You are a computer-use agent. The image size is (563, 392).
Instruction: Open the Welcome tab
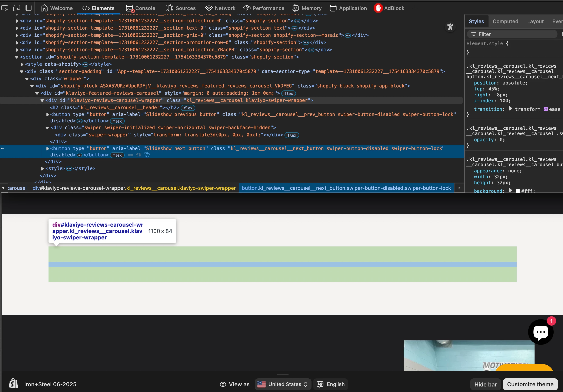coord(57,8)
